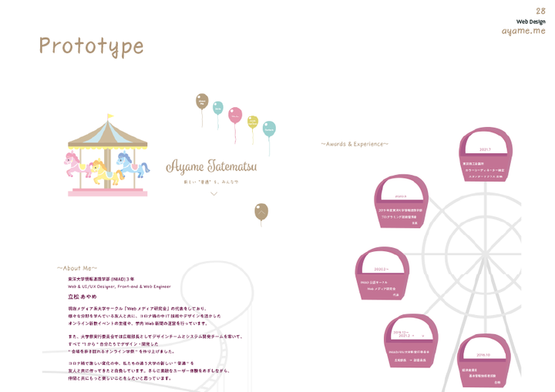Open the pink Works balloon
The height and width of the screenshot is (392, 555).
(235, 116)
